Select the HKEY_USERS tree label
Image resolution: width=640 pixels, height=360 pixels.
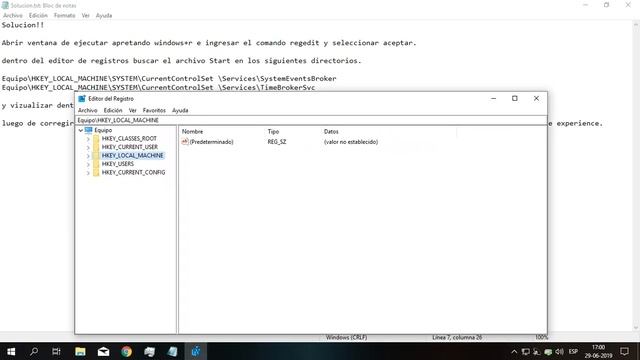tap(118, 164)
